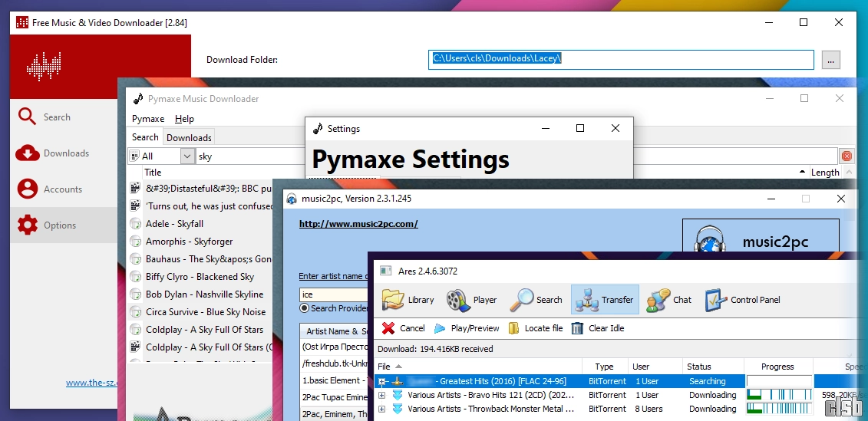Expand the Bravo Hits 121 torrent row
This screenshot has height=421, width=868.
pos(381,395)
